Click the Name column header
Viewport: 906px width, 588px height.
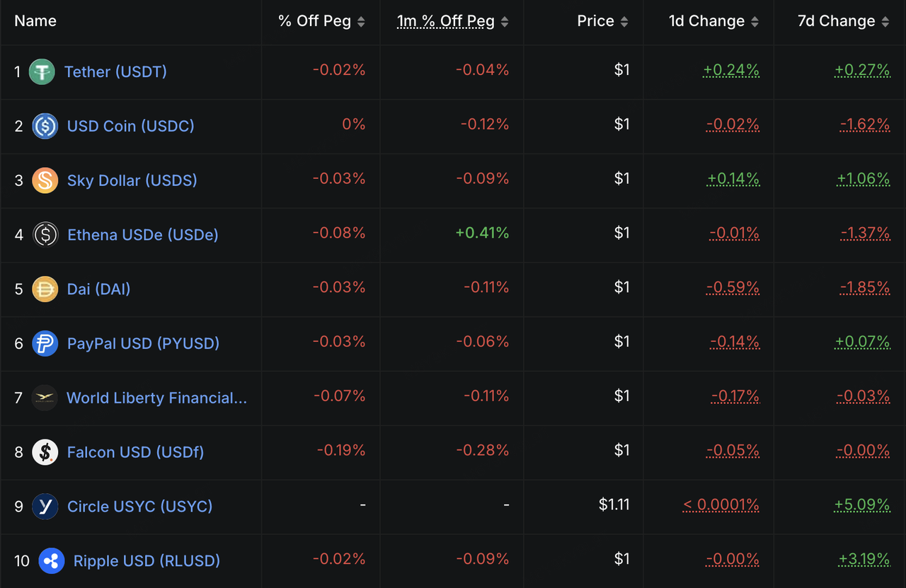[x=35, y=21]
